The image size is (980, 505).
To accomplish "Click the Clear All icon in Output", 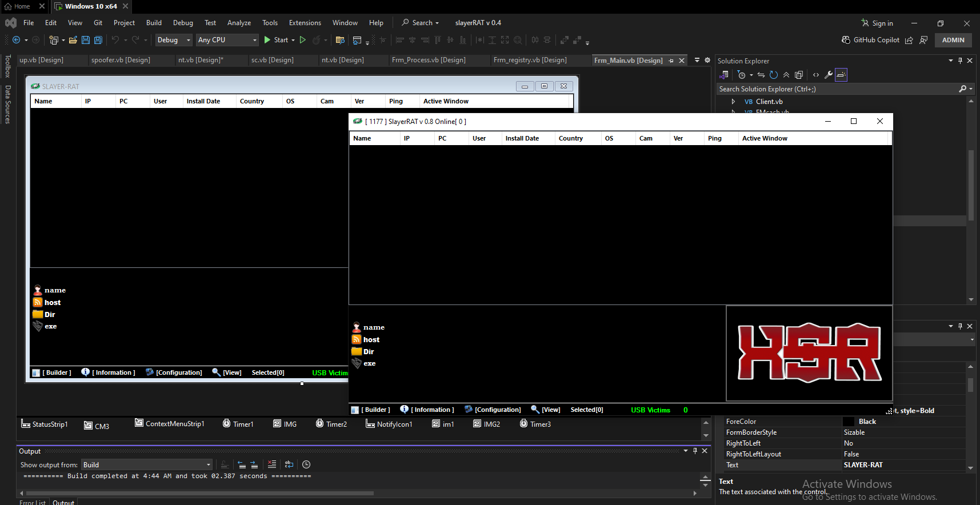I will click(272, 464).
